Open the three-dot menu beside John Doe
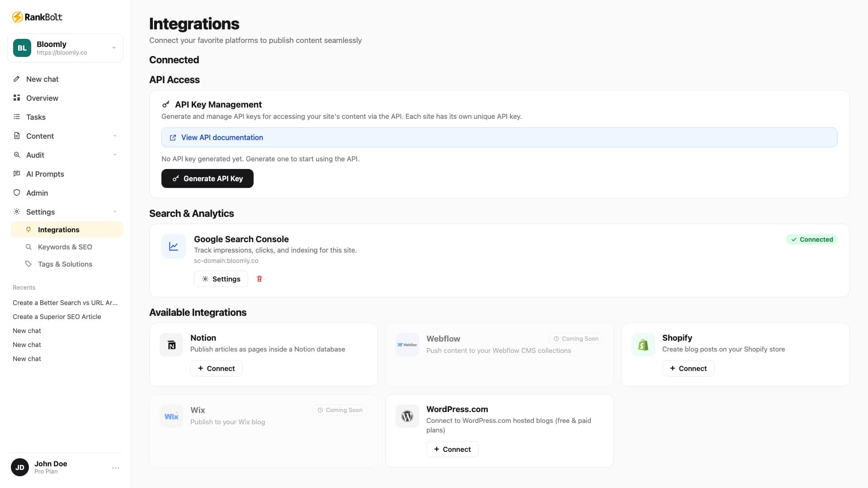The width and height of the screenshot is (868, 488). coord(116,468)
